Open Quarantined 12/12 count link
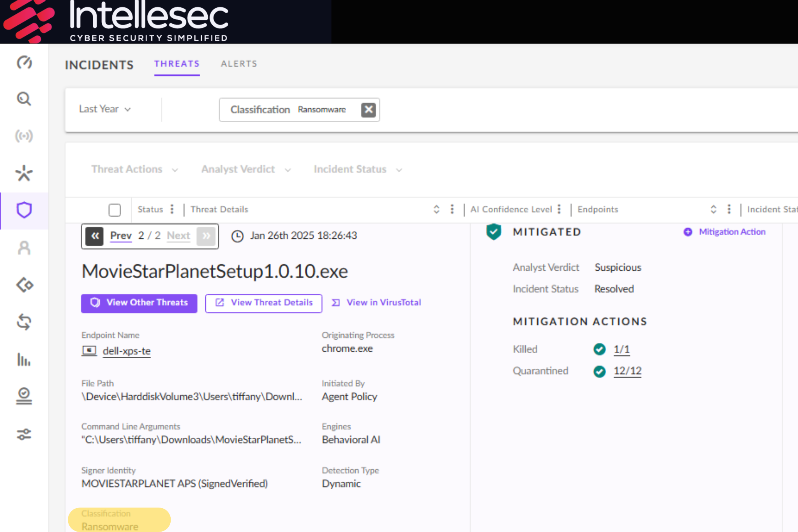 click(x=627, y=371)
